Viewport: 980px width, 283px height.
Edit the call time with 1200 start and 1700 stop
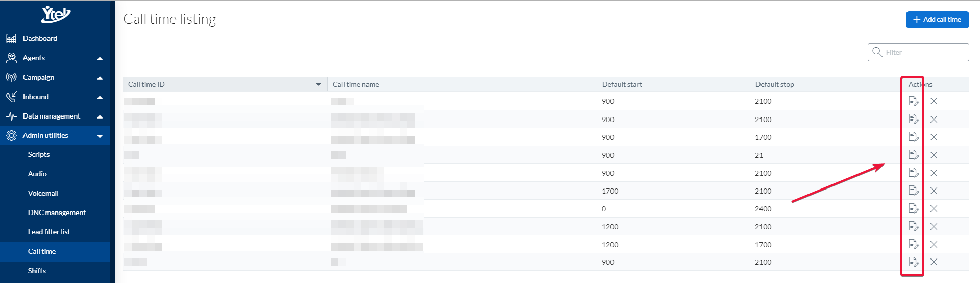point(914,244)
